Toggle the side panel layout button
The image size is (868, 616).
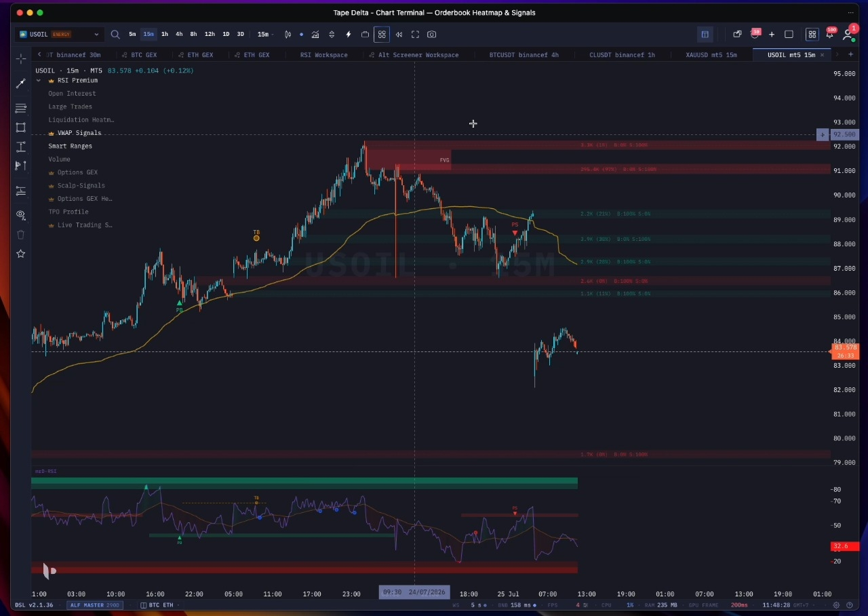point(705,35)
